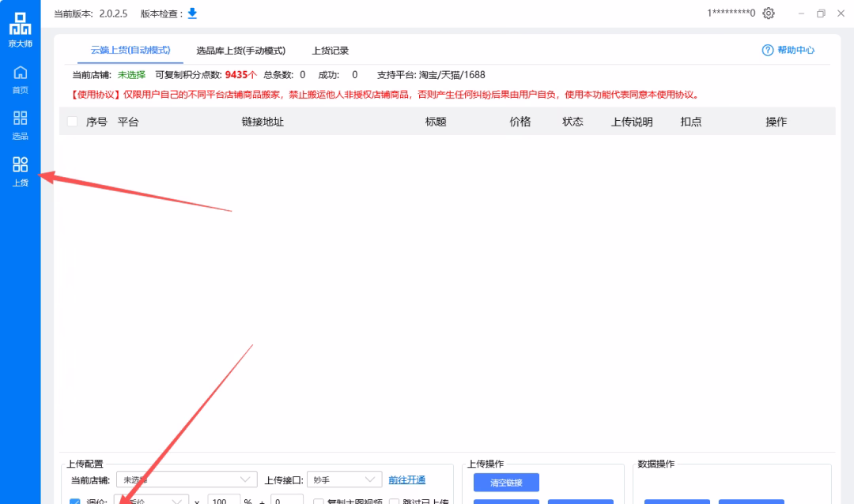This screenshot has width=854, height=504.
Task: Switch to 选品库上货(手动模式) tab
Action: pos(240,49)
